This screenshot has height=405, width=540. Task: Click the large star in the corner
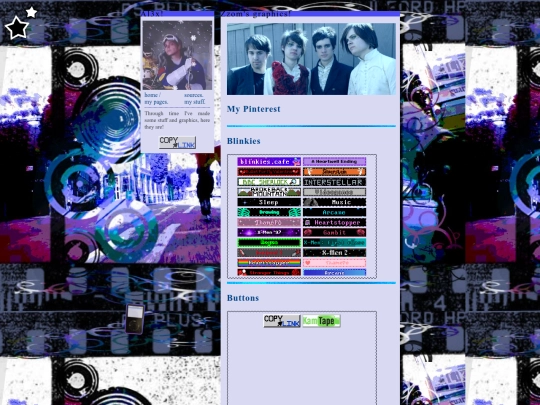[x=17, y=28]
